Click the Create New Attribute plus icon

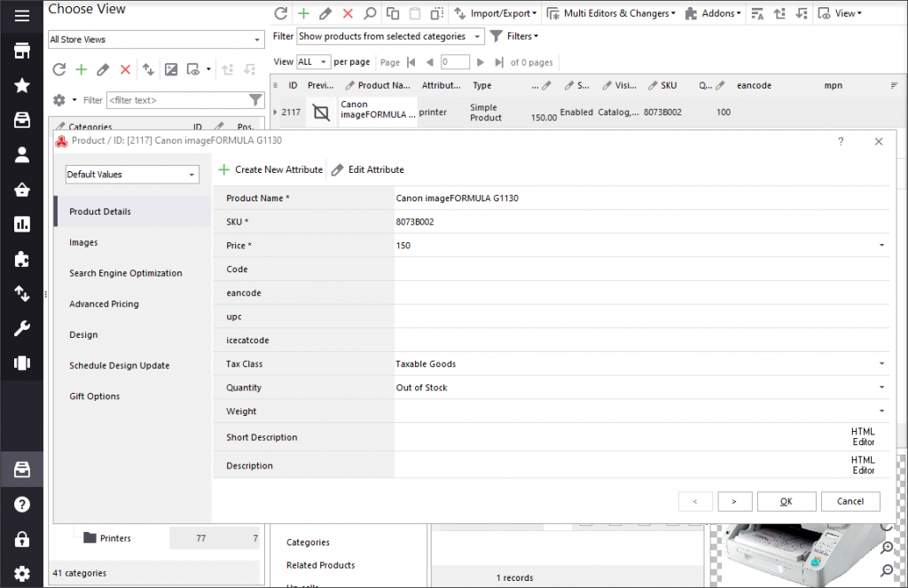(x=224, y=169)
